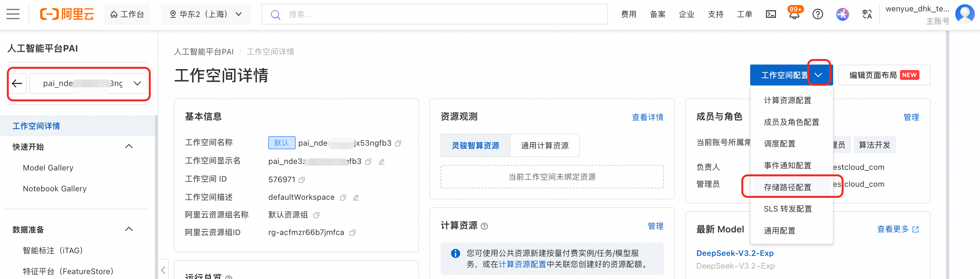980x279 pixels.
Task: Show the 计算资源 help tooltip icon
Action: click(x=484, y=226)
